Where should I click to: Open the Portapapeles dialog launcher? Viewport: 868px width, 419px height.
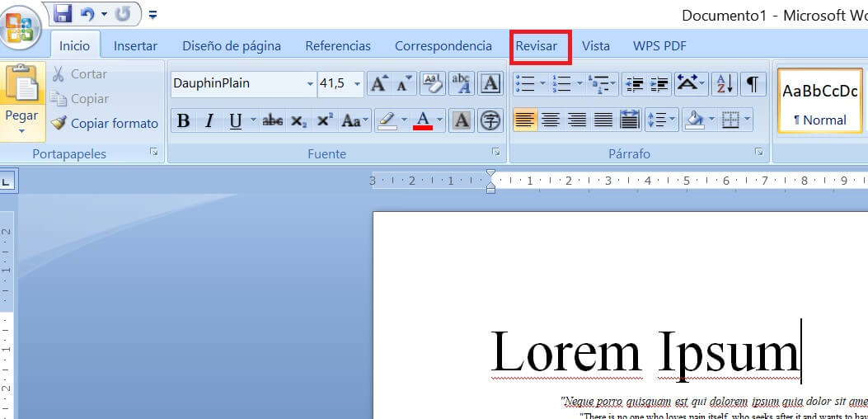point(154,151)
